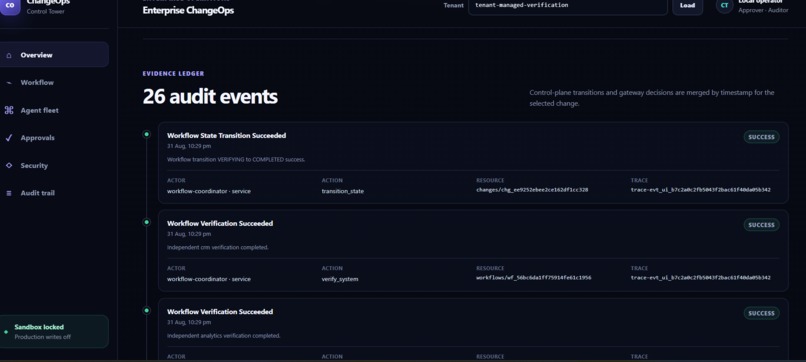Click timeline dot for crm verification event
The width and height of the screenshot is (806, 362).
tap(146, 222)
